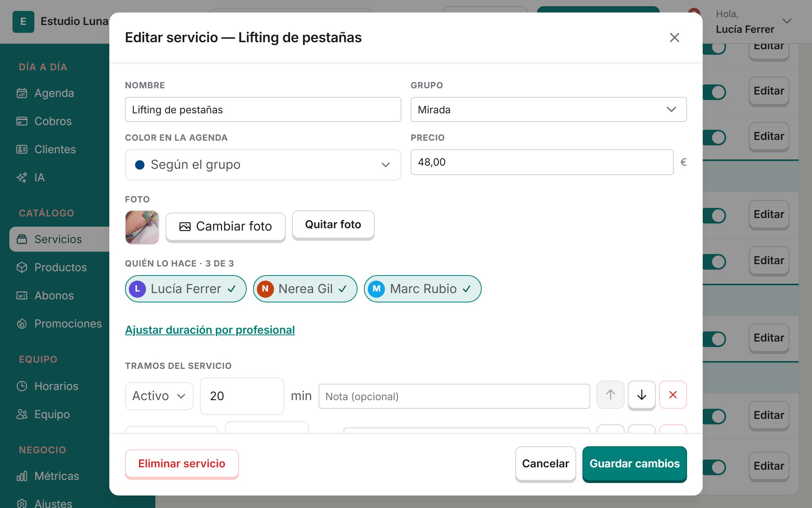The height and width of the screenshot is (508, 812).
Task: Click the Ajustes gear icon
Action: point(22,503)
